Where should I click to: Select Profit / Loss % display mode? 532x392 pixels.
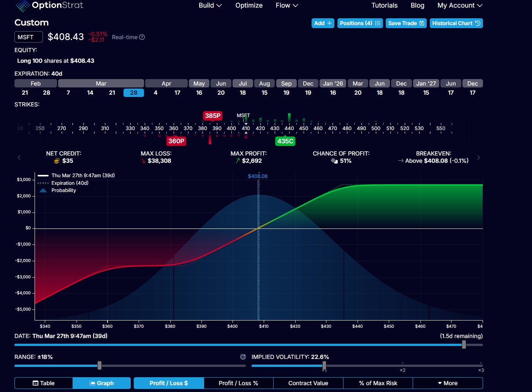pyautogui.click(x=238, y=383)
